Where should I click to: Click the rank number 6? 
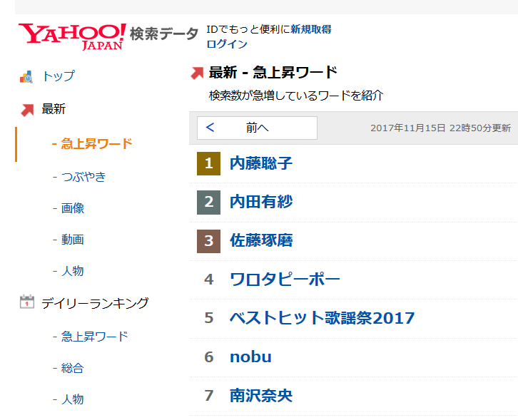209,357
